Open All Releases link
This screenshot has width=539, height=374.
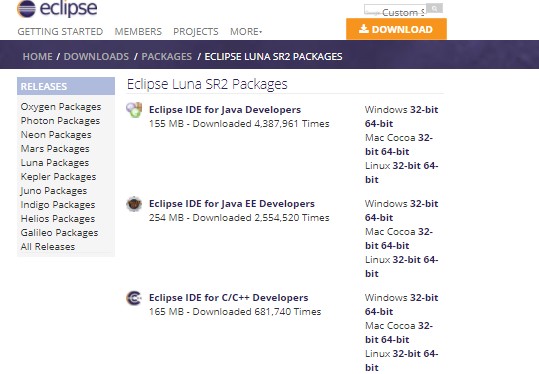tap(48, 247)
